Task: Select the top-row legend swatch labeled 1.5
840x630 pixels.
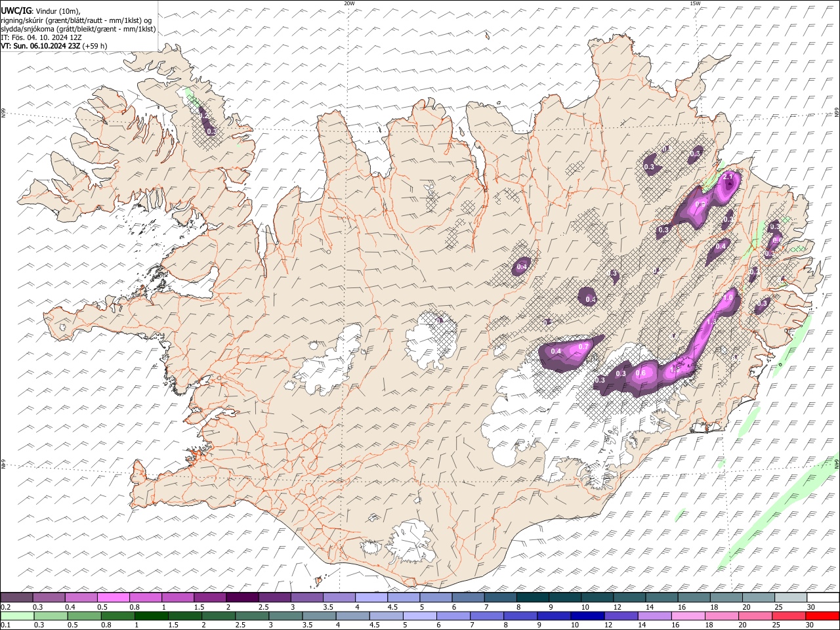Action: 210,597
